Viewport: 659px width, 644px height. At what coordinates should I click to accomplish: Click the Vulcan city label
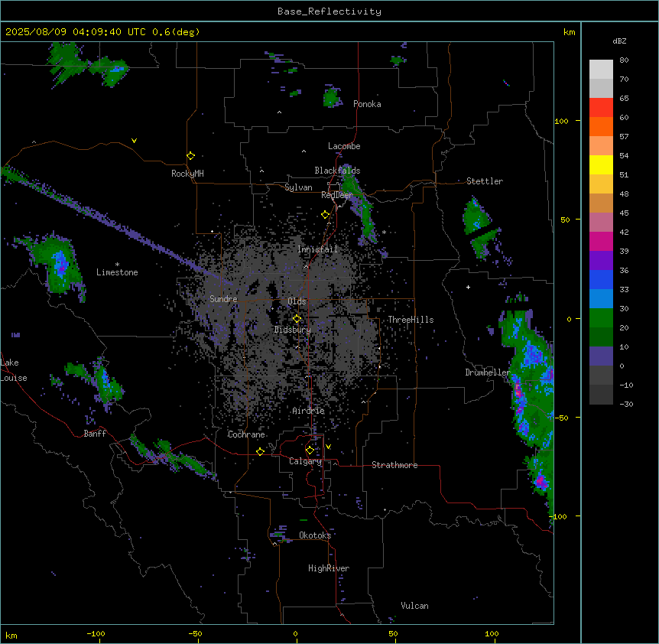click(415, 606)
